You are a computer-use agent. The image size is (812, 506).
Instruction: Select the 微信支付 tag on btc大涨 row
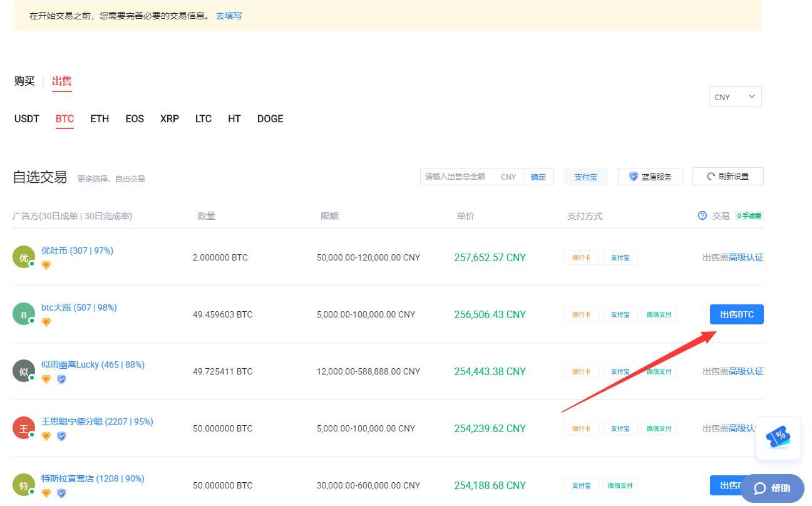[659, 314]
